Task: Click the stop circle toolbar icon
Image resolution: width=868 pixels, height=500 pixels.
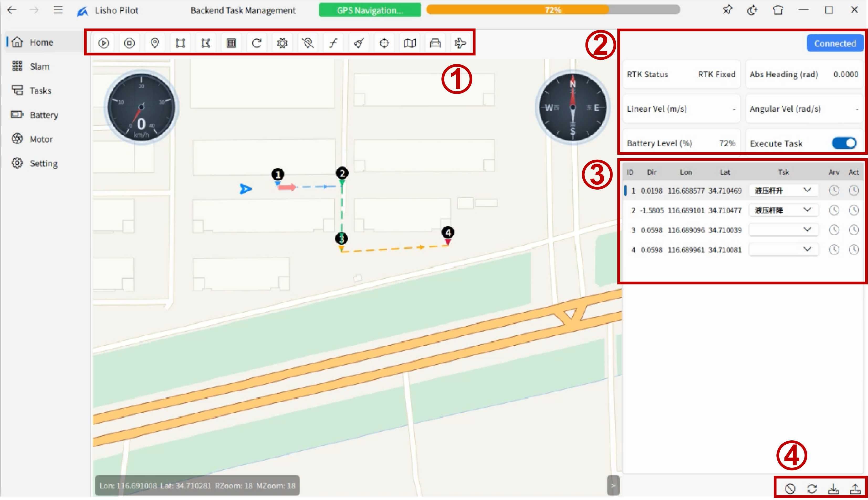Action: (x=129, y=43)
